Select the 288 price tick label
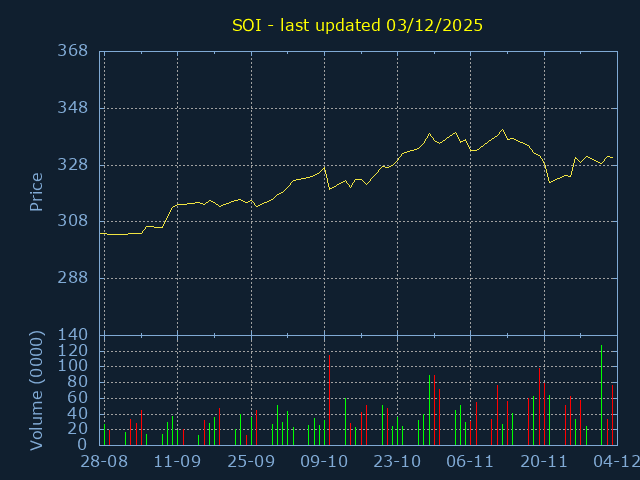 72,278
